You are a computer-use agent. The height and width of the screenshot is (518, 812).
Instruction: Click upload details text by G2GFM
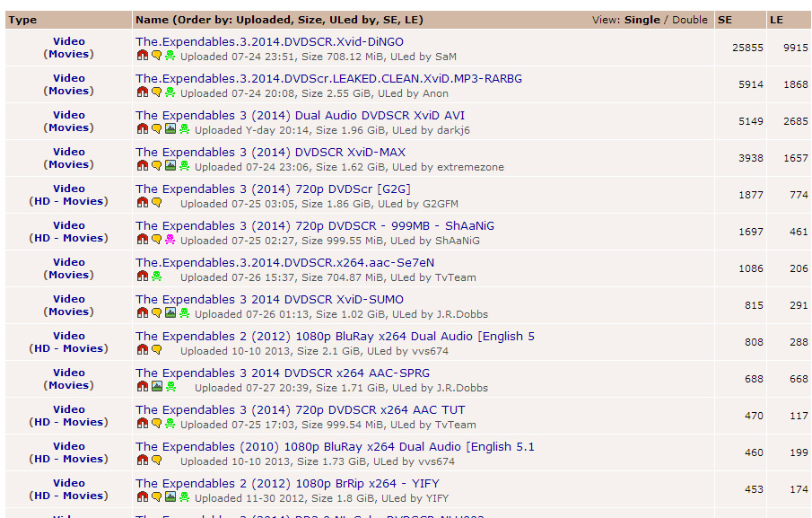[319, 204]
